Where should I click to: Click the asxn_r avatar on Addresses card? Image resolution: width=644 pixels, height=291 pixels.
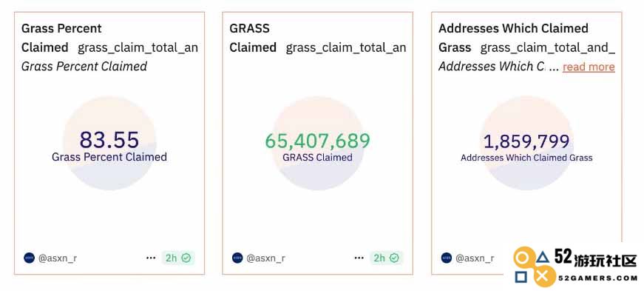[447, 258]
